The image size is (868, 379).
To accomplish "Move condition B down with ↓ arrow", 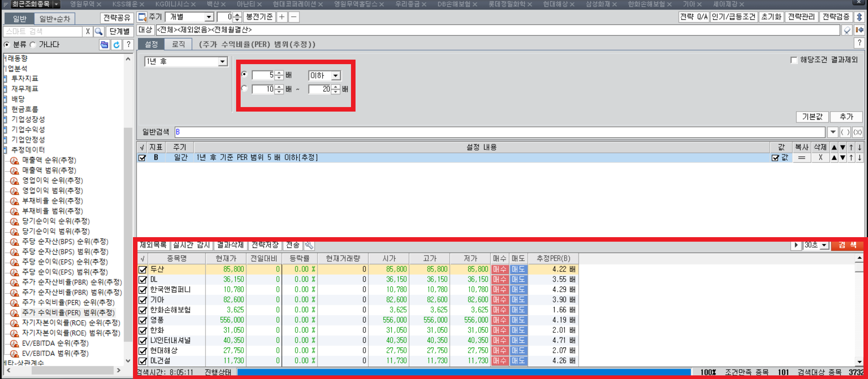I will click(x=860, y=158).
